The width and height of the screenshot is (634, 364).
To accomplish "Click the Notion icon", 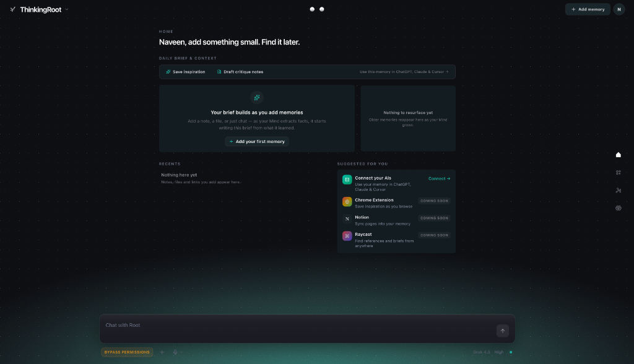I will point(347,219).
